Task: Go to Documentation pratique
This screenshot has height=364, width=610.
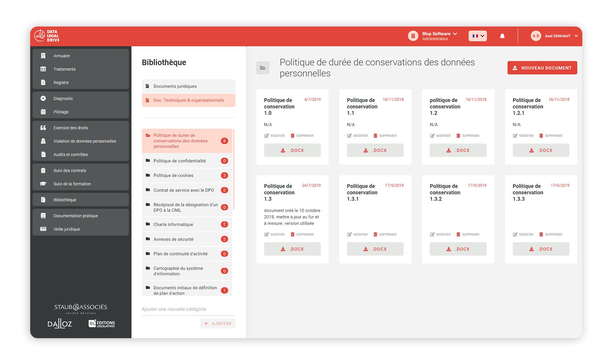Action: click(81, 216)
